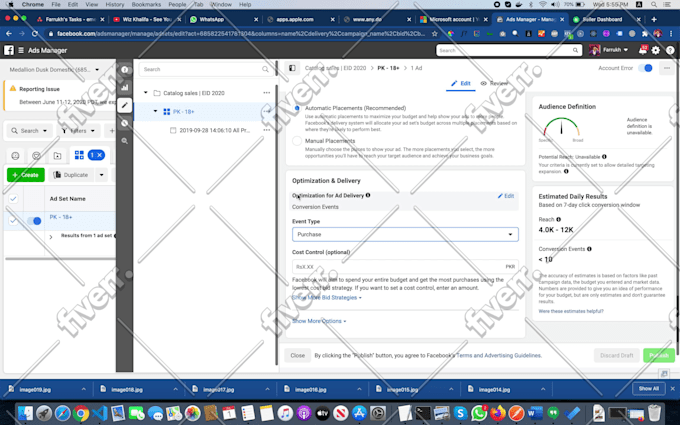Image resolution: width=680 pixels, height=425 pixels.
Task: Open Terms and Advertising Guidelines link
Action: [499, 355]
